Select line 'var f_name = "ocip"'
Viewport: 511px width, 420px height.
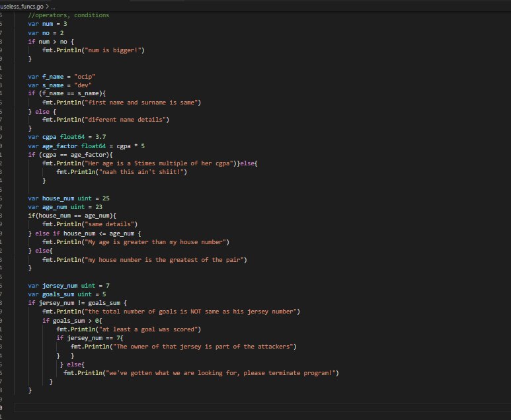click(x=61, y=77)
